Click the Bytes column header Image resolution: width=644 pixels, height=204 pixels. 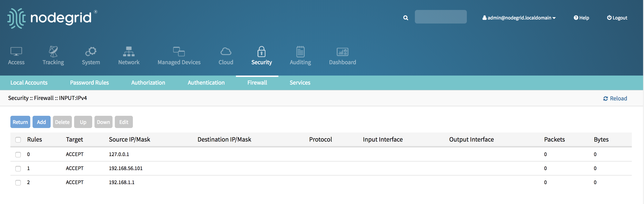[601, 139]
